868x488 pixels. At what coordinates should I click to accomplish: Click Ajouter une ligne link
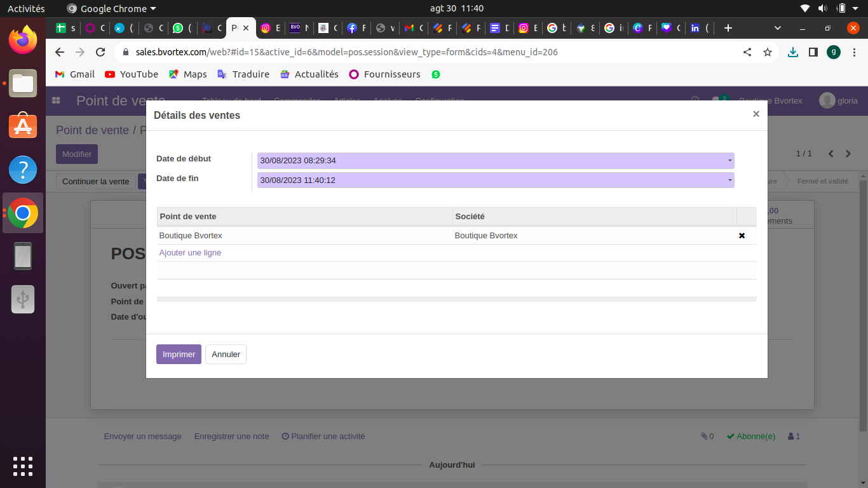pyautogui.click(x=190, y=253)
